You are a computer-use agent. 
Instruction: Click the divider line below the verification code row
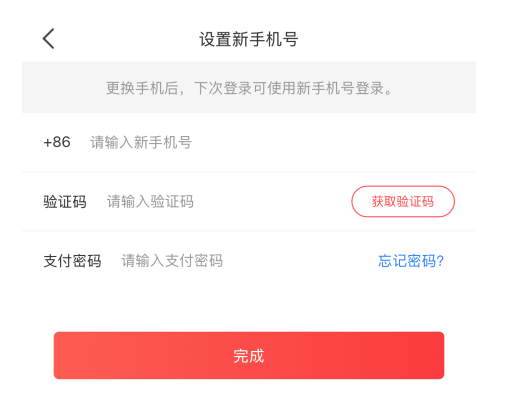coord(249,231)
